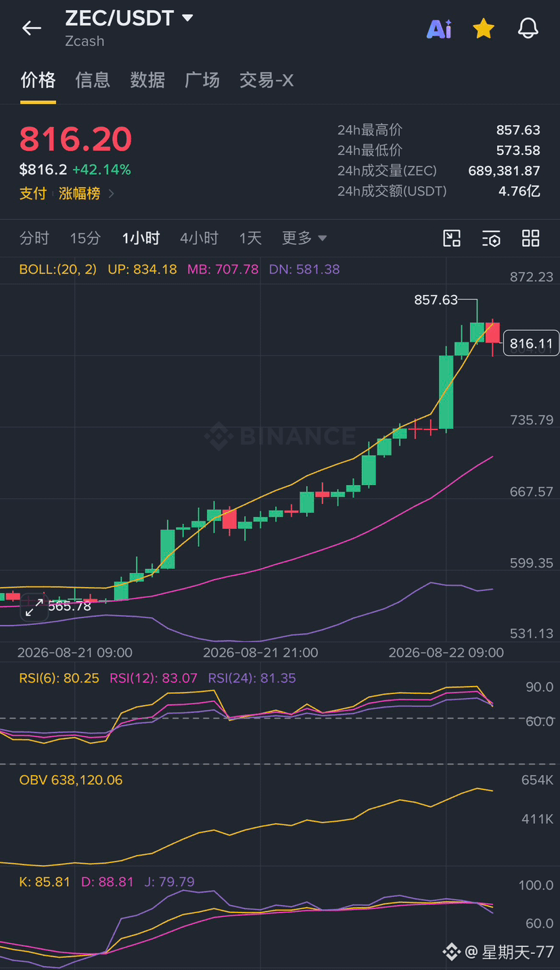Viewport: 560px width, 970px height.
Task: Open the chart indicator settings icon
Action: pyautogui.click(x=492, y=238)
